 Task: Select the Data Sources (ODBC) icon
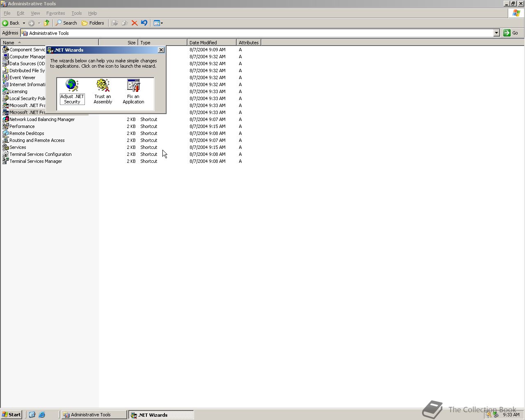click(6, 64)
